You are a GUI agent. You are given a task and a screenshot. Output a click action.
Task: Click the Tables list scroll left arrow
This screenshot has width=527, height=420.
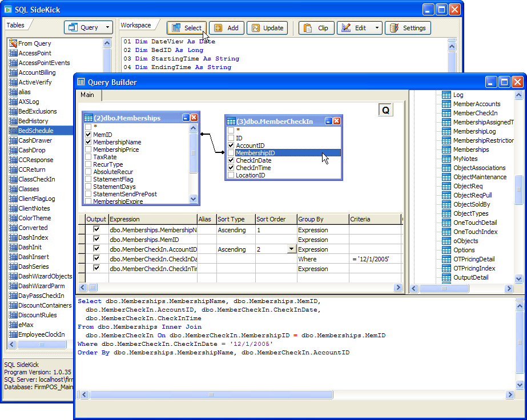pos(13,345)
